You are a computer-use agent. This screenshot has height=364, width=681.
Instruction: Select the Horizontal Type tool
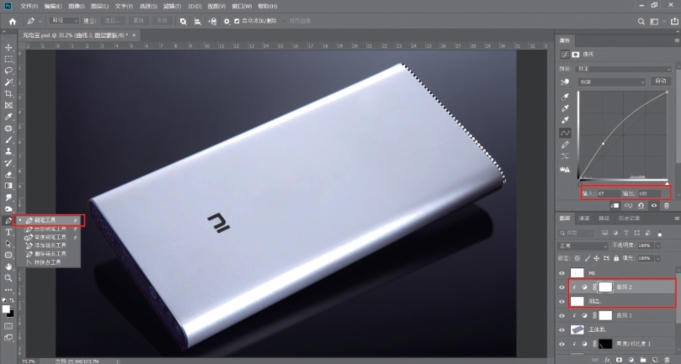pyautogui.click(x=8, y=232)
